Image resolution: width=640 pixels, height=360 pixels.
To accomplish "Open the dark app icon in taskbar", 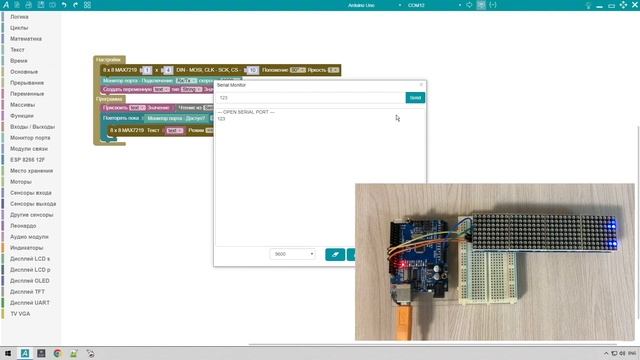I will pyautogui.click(x=41, y=353).
